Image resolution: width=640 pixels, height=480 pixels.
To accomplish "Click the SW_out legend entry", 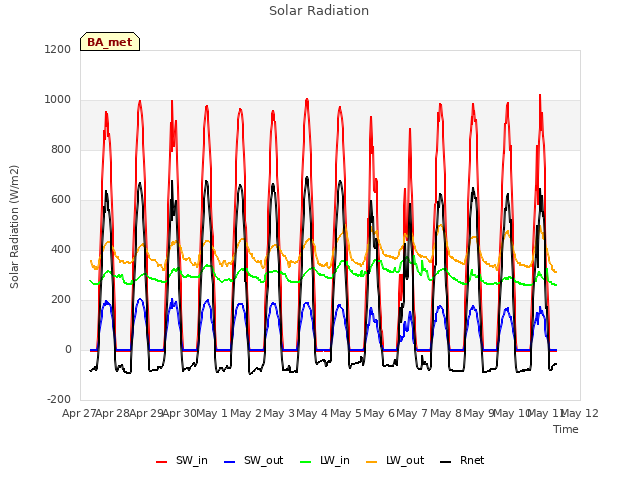I will (x=253, y=460).
